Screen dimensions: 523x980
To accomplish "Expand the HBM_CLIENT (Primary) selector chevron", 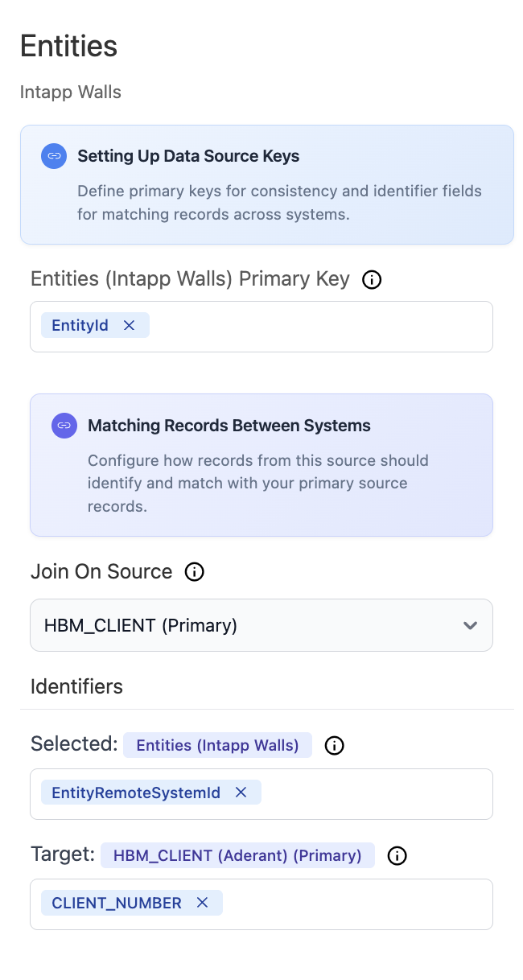I will pos(470,625).
